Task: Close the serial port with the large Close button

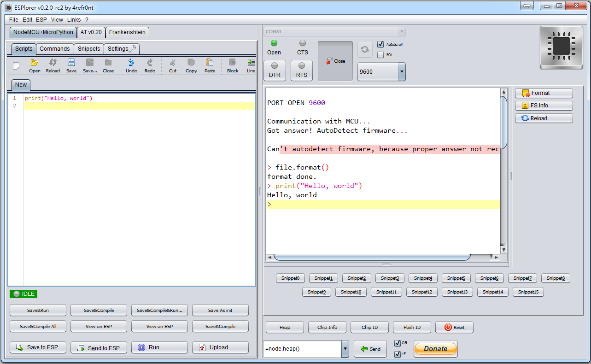Action: point(335,61)
